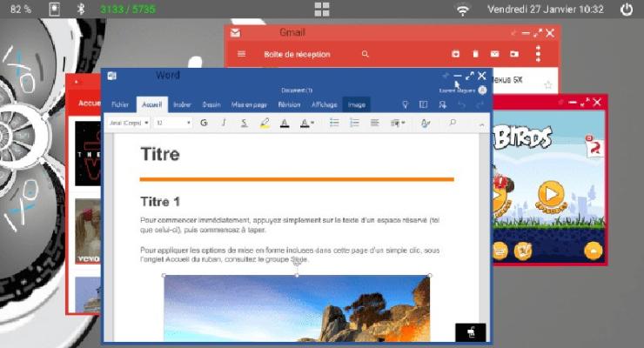This screenshot has height=348, width=644.
Task: Switch to the Accueil tab in Word
Action: 152,104
